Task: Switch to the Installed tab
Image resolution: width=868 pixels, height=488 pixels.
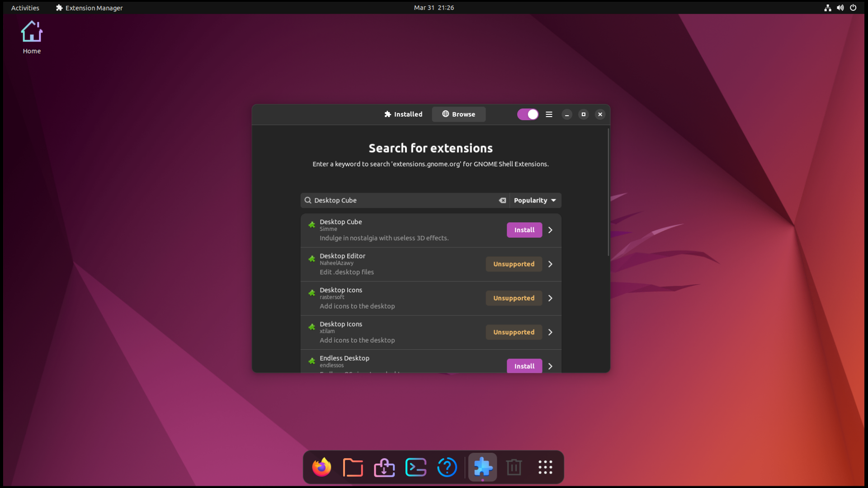Action: (x=403, y=114)
